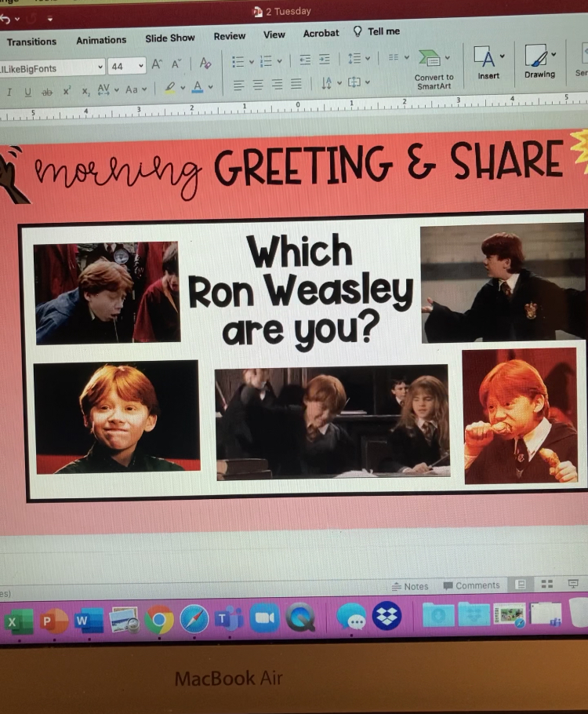
Task: Open the Acrobat tab
Action: (x=321, y=33)
